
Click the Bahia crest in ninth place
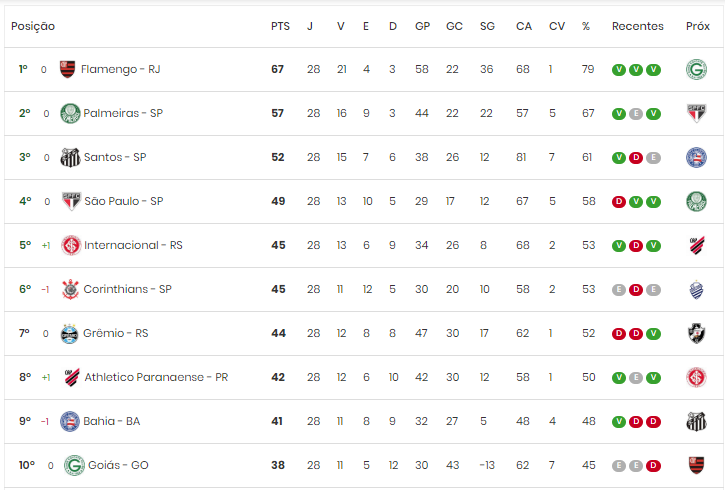click(70, 422)
